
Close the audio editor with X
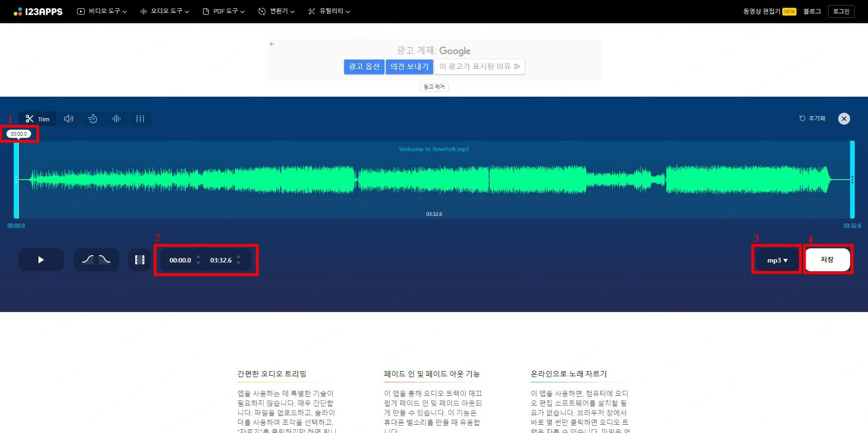click(844, 119)
